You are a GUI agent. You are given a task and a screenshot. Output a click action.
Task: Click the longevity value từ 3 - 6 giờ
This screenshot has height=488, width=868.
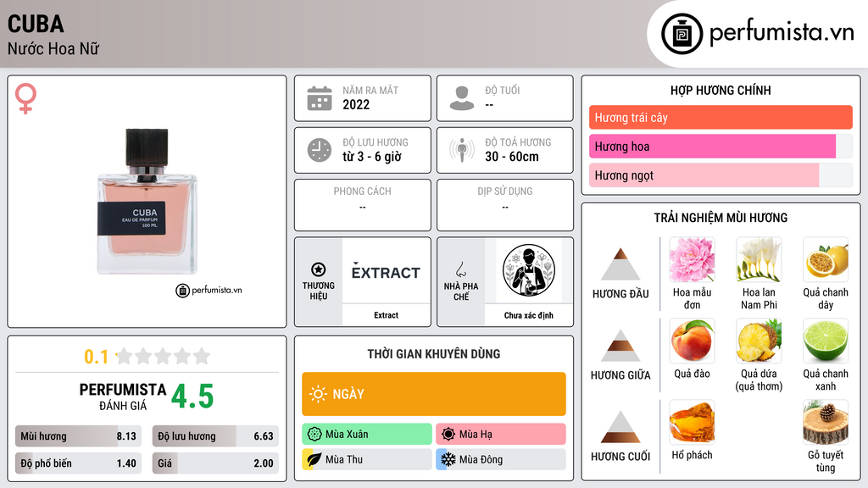(x=372, y=157)
